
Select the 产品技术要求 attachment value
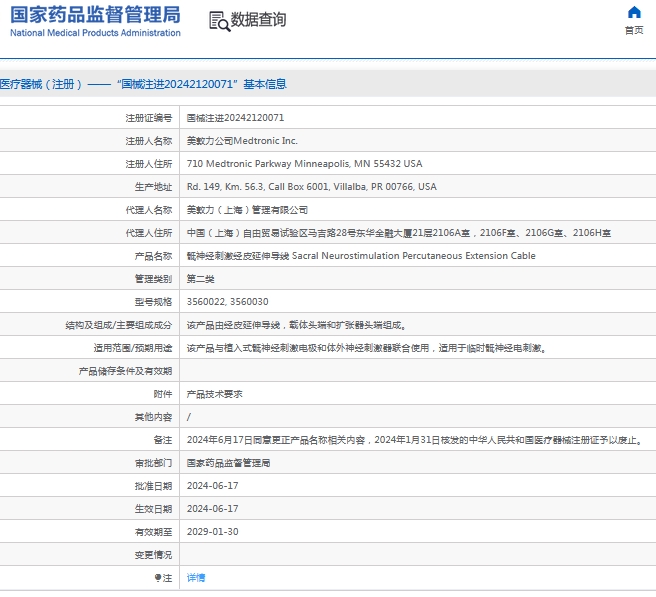(x=215, y=394)
